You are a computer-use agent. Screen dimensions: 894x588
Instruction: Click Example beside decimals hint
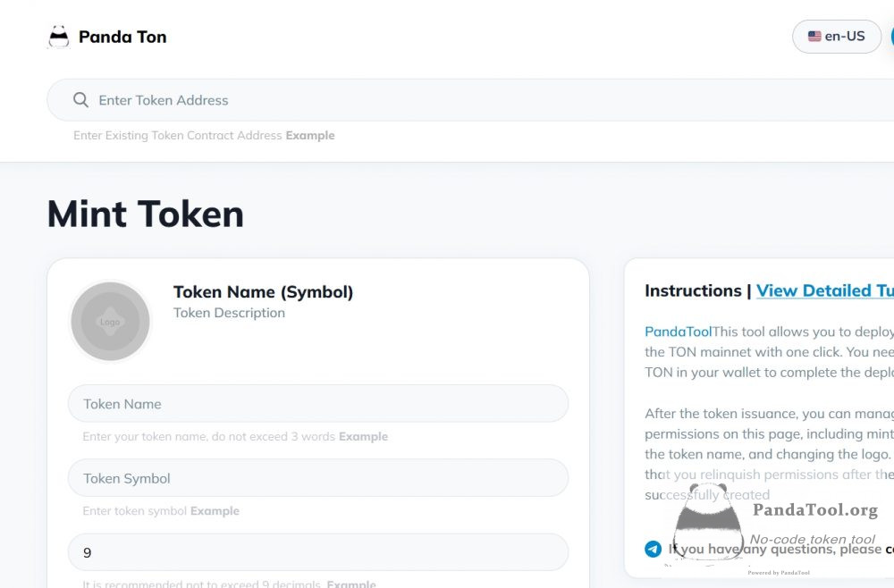(351, 584)
